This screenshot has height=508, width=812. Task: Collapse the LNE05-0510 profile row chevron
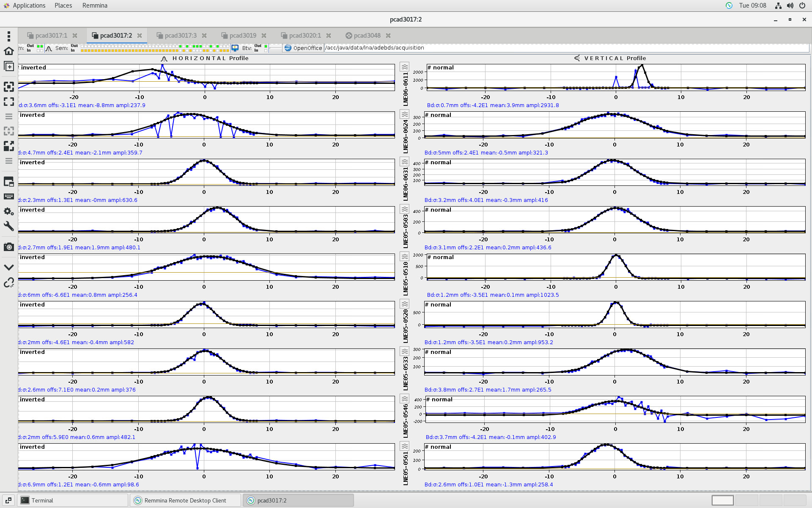pyautogui.click(x=405, y=257)
